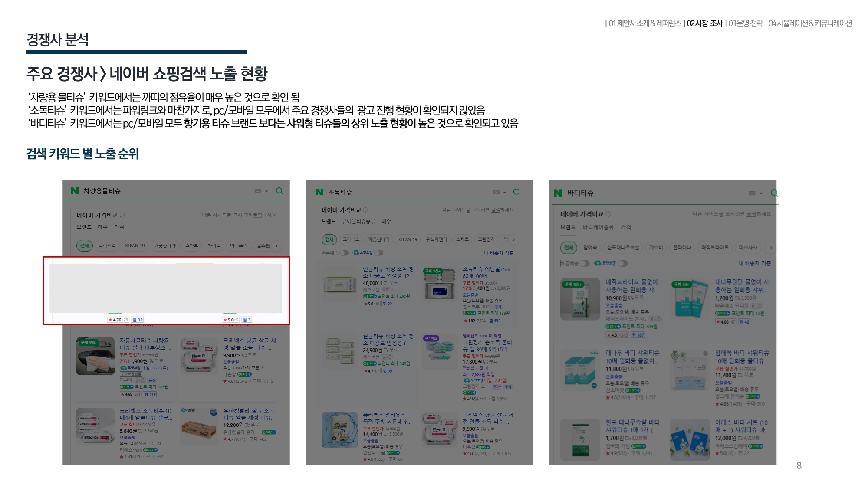Select the KLEAN-19 brand chip in 차량용물티슈 panel
Screen dimensions: 868x488
(x=135, y=246)
